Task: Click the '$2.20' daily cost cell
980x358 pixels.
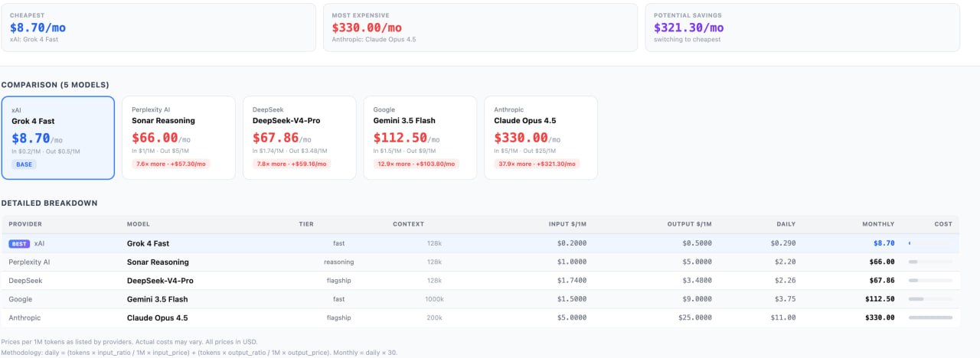Action: (786, 262)
